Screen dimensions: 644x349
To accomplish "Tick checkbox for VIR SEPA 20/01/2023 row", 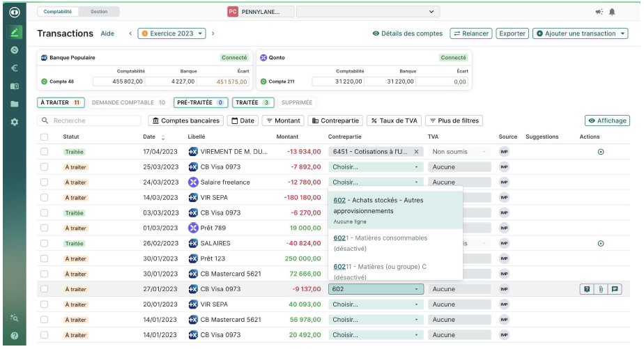I will (x=45, y=304).
